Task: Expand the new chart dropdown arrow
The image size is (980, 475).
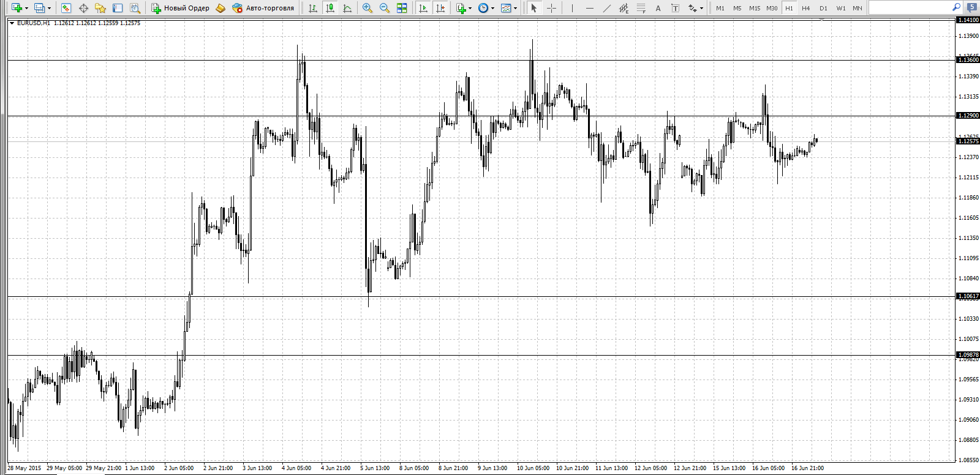Action: pos(26,8)
